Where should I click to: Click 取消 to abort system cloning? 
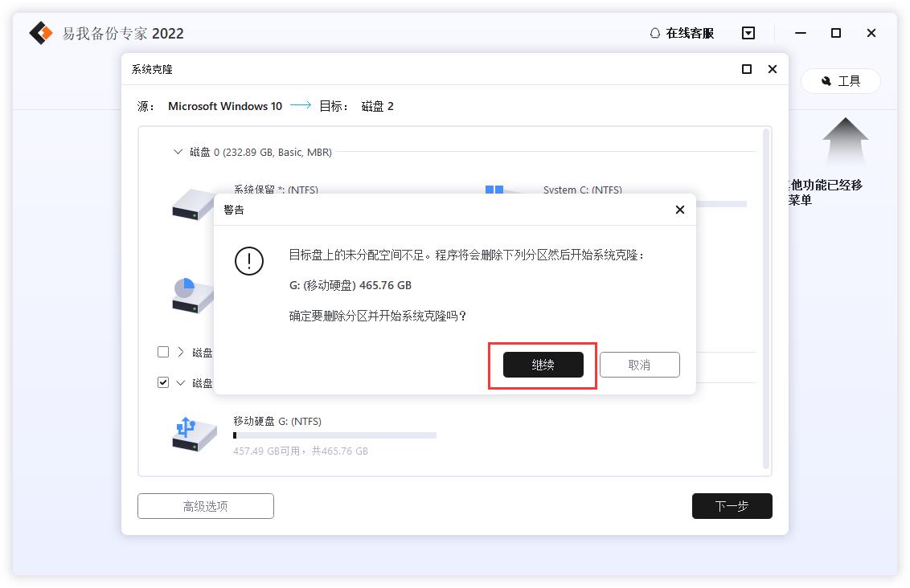[x=639, y=365]
